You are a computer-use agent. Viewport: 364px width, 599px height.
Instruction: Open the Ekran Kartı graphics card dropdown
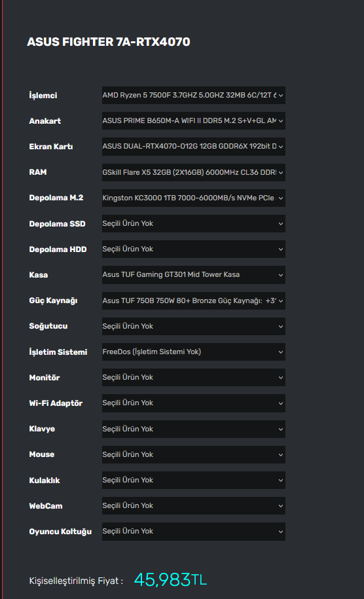pyautogui.click(x=193, y=146)
